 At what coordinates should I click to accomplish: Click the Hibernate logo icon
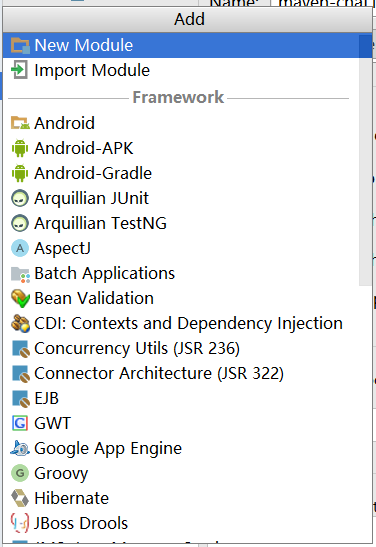pos(20,498)
